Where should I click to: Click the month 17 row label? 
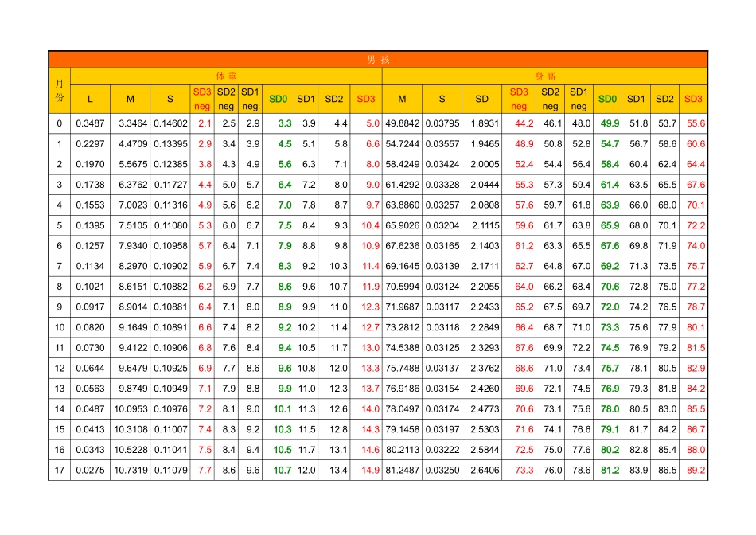[60, 471]
